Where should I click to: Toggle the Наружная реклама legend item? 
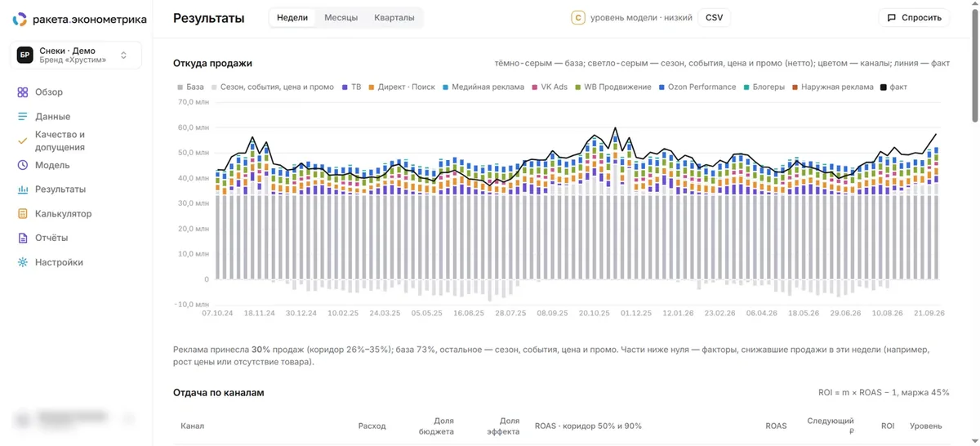point(832,87)
